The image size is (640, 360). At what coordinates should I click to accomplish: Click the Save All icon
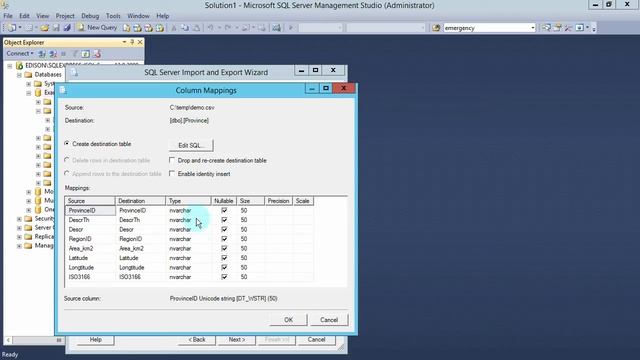point(67,28)
